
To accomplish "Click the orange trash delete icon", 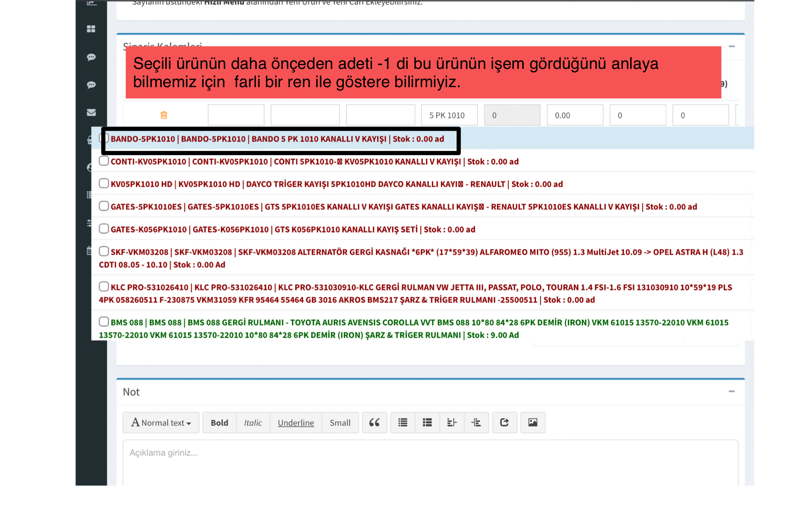I will tap(164, 115).
